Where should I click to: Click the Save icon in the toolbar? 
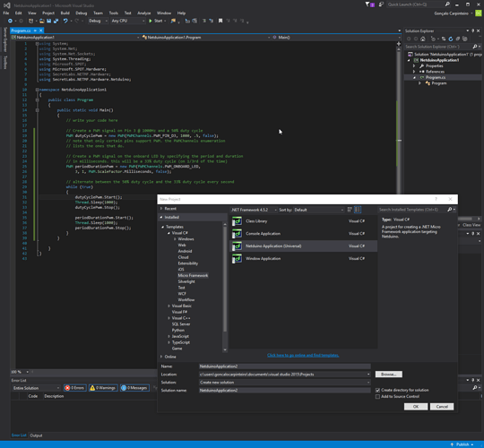coord(48,21)
